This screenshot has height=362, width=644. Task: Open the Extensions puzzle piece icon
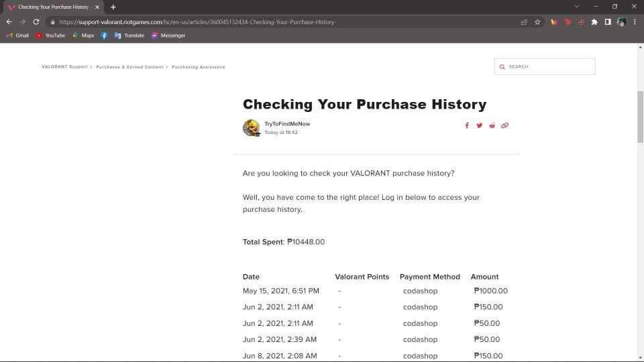pos(594,22)
